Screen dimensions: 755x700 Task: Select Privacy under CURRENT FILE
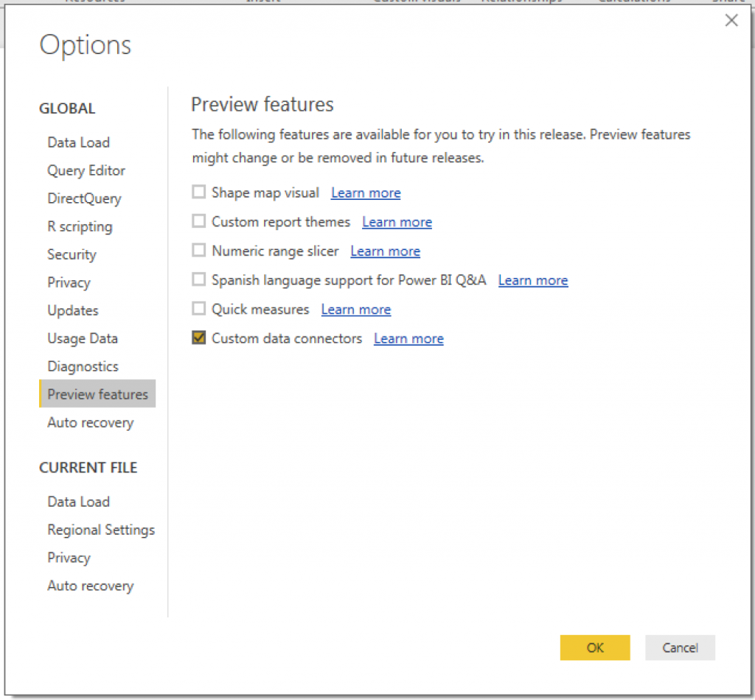(69, 558)
